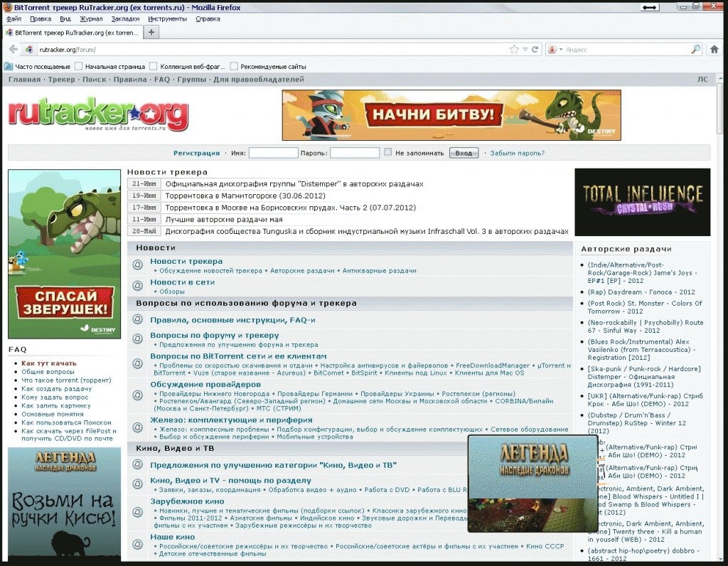Open the Провайдеры Германии subforum link

coord(315,394)
